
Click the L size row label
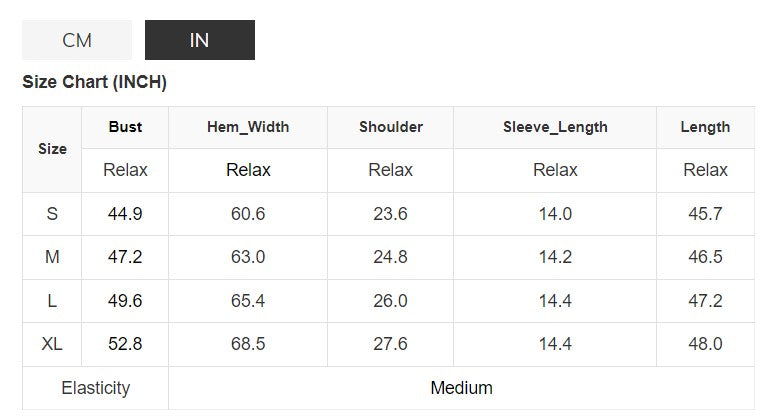(52, 301)
